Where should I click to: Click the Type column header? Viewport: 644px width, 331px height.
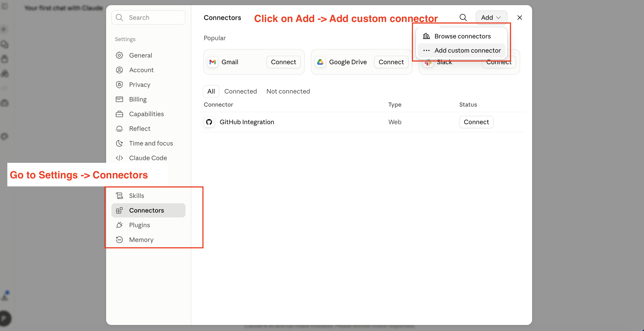click(x=395, y=105)
